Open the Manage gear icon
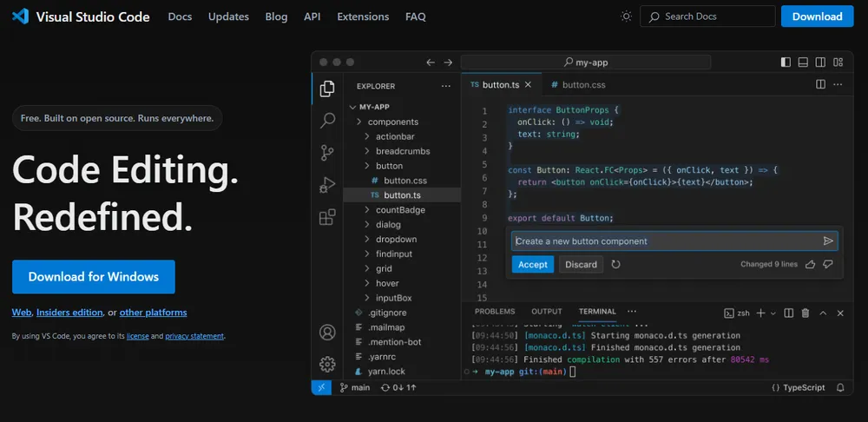 [x=327, y=364]
